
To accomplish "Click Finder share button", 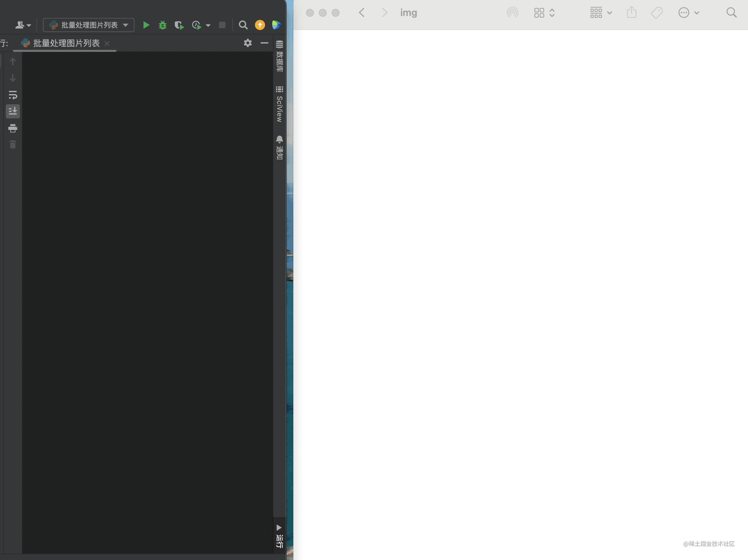I will [x=631, y=13].
